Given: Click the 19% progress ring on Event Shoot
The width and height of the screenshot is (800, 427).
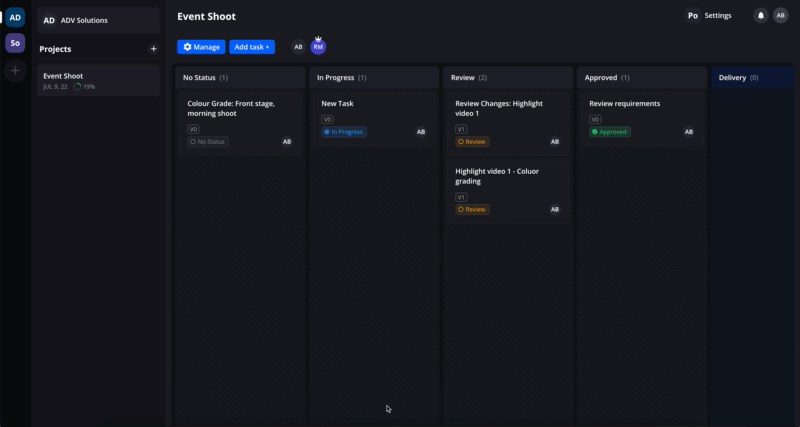Looking at the screenshot, I should point(78,87).
